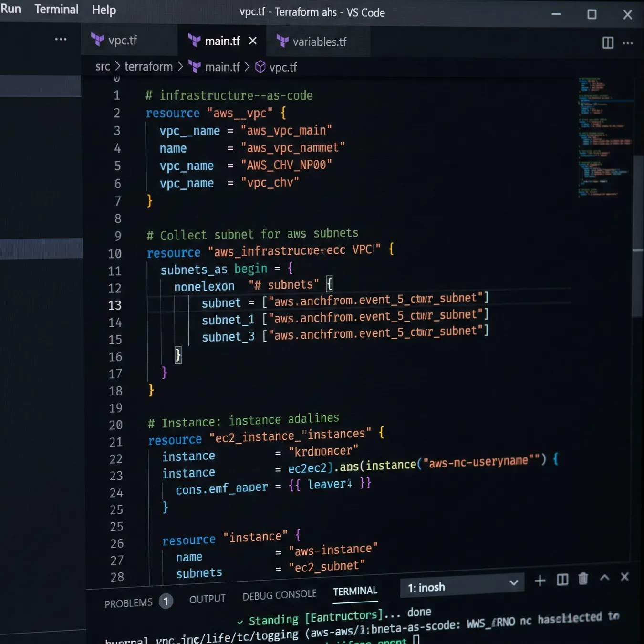This screenshot has width=644, height=644.
Task: Click the editor vertical scrollbar
Action: pos(638,236)
